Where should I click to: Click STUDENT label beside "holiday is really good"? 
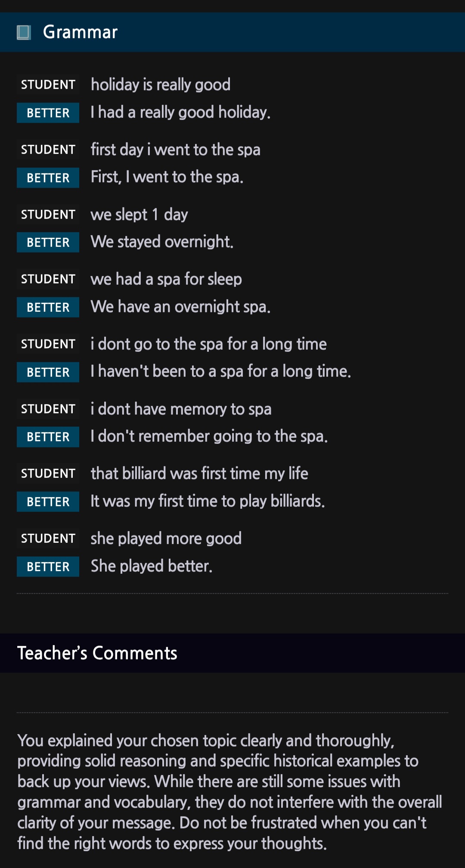(48, 85)
